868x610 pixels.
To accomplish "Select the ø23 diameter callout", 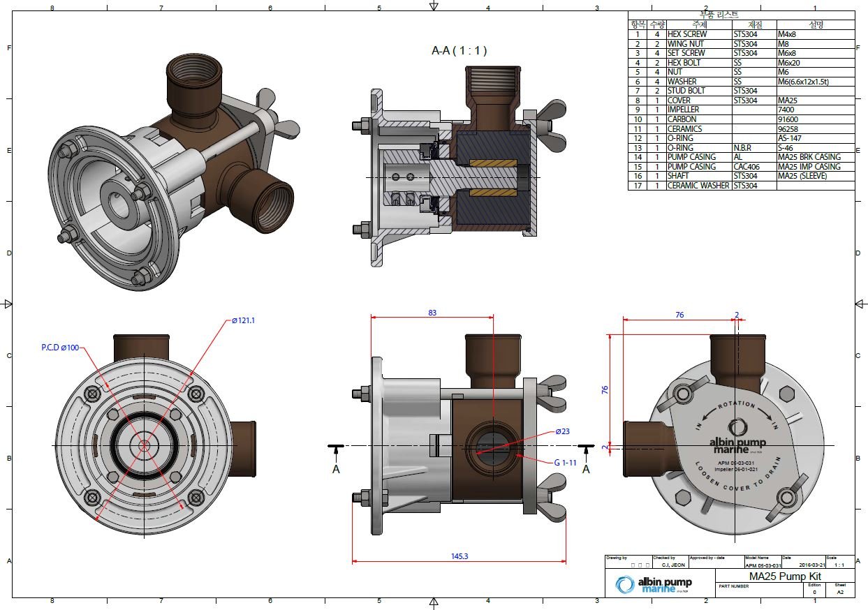I will tap(563, 431).
